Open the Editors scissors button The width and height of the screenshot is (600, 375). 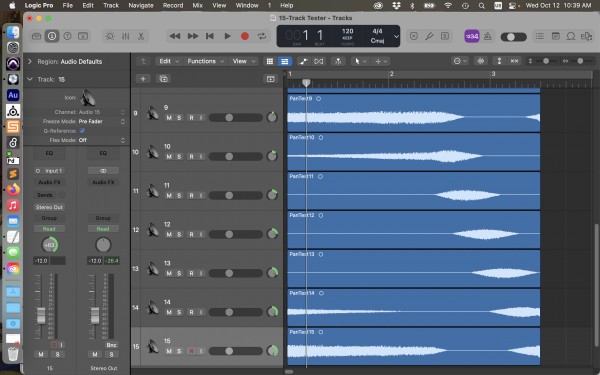pyautogui.click(x=141, y=36)
